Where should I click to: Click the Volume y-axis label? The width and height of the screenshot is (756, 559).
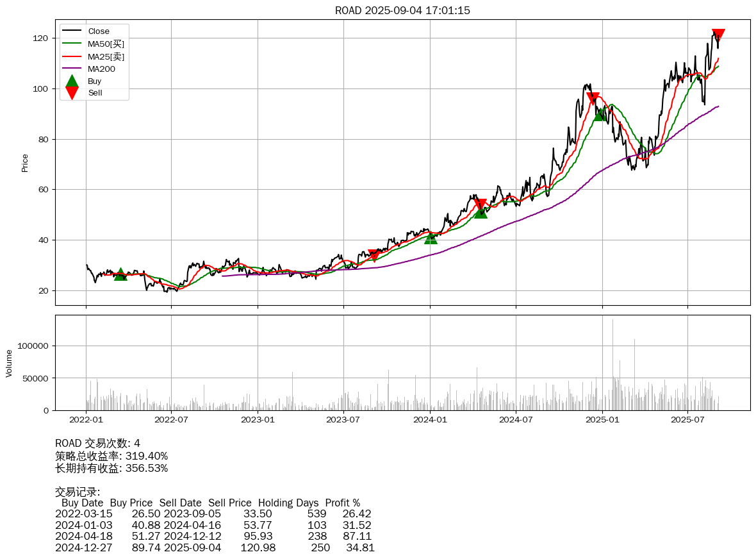click(x=9, y=363)
